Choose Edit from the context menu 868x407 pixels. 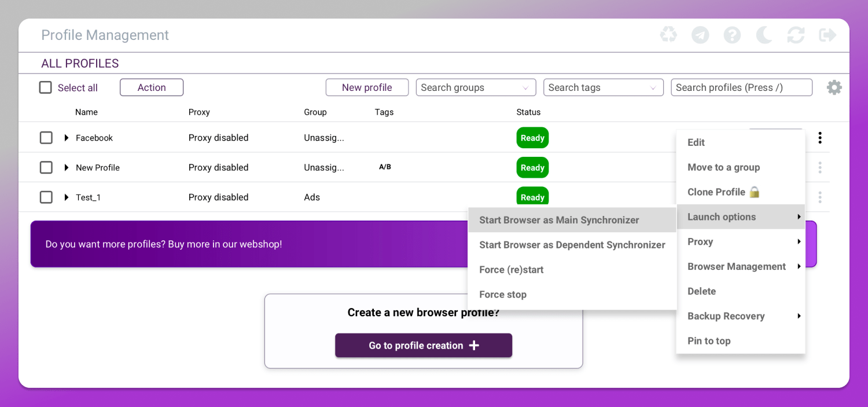coord(741,142)
